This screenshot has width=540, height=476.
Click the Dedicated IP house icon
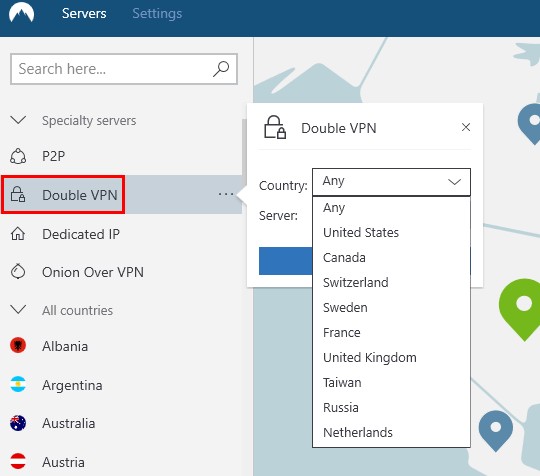click(18, 234)
